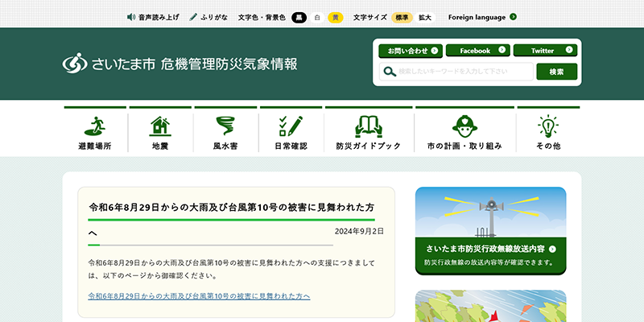Click the speaker icon for 音声読み上げ

131,17
